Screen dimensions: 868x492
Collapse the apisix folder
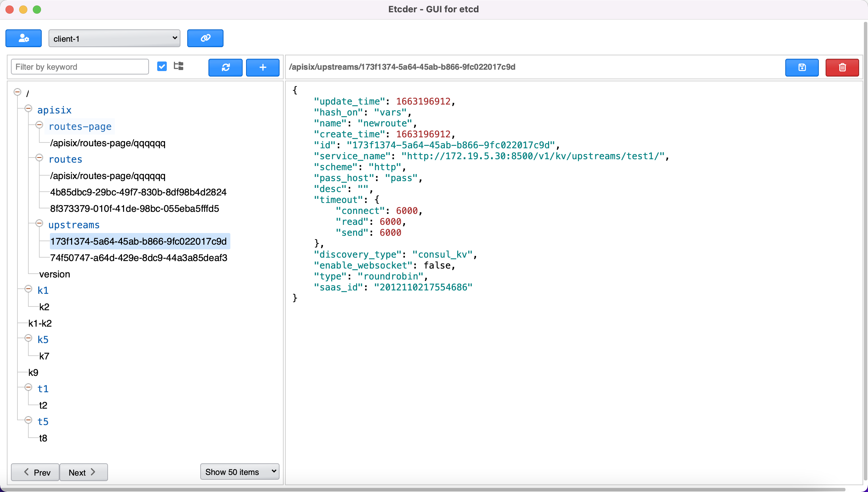tap(28, 109)
